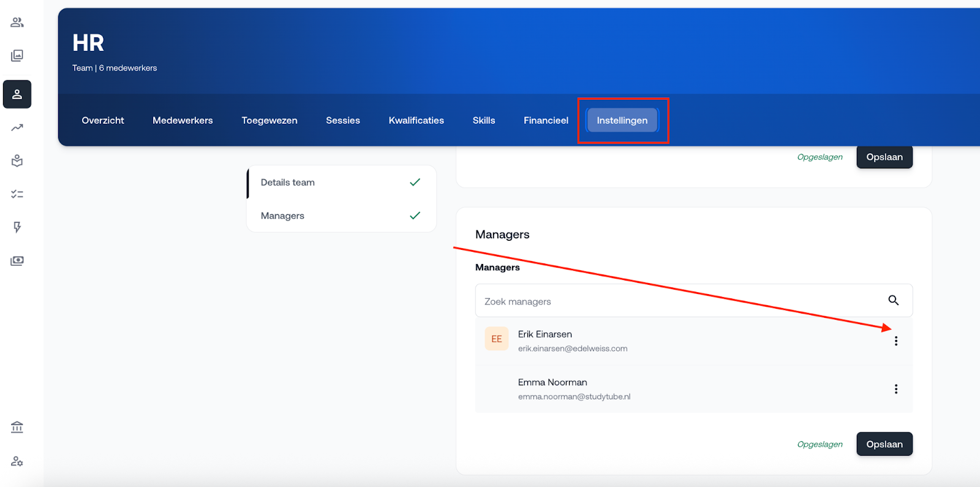
Task: Switch to the Skills tab
Action: coord(484,121)
